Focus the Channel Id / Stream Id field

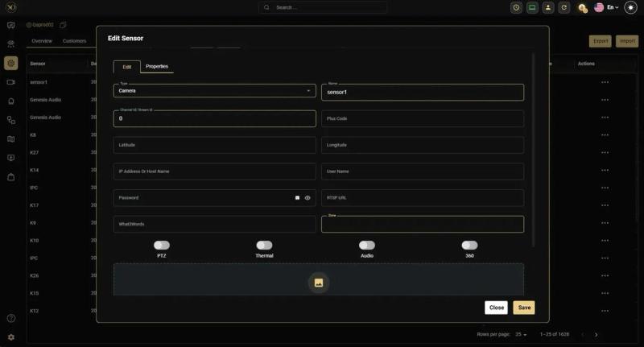(x=214, y=118)
